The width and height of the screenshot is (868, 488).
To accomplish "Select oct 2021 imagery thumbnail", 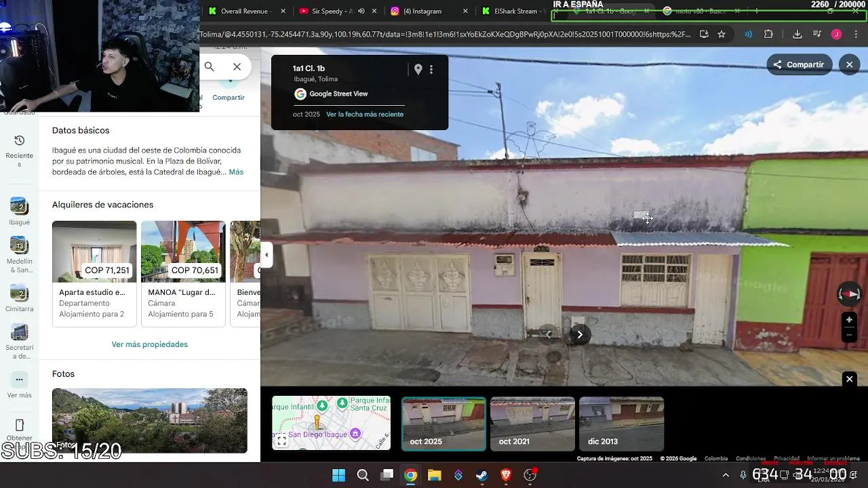I will (532, 424).
